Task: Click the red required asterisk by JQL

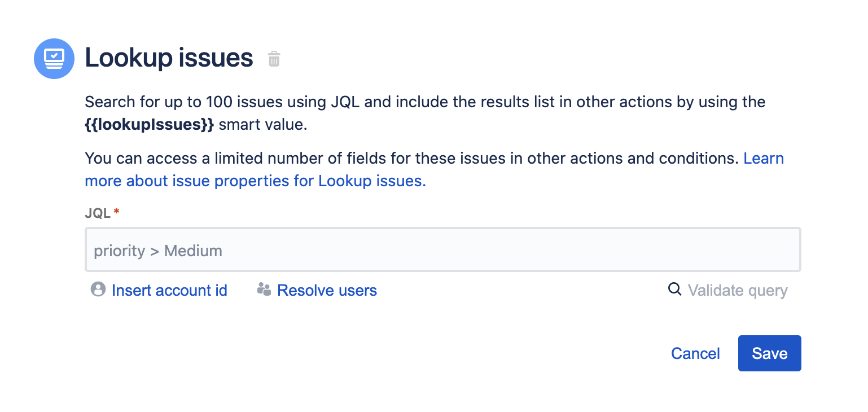Action: pos(117,212)
